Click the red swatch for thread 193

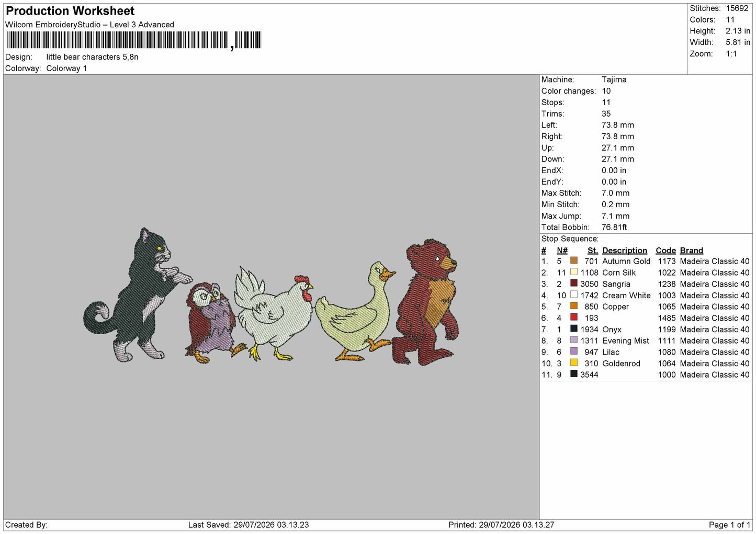click(574, 317)
